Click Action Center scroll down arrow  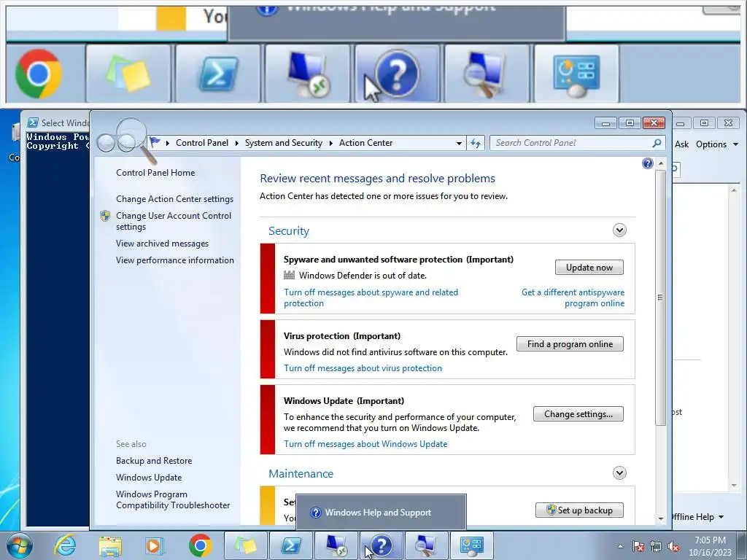pyautogui.click(x=661, y=518)
